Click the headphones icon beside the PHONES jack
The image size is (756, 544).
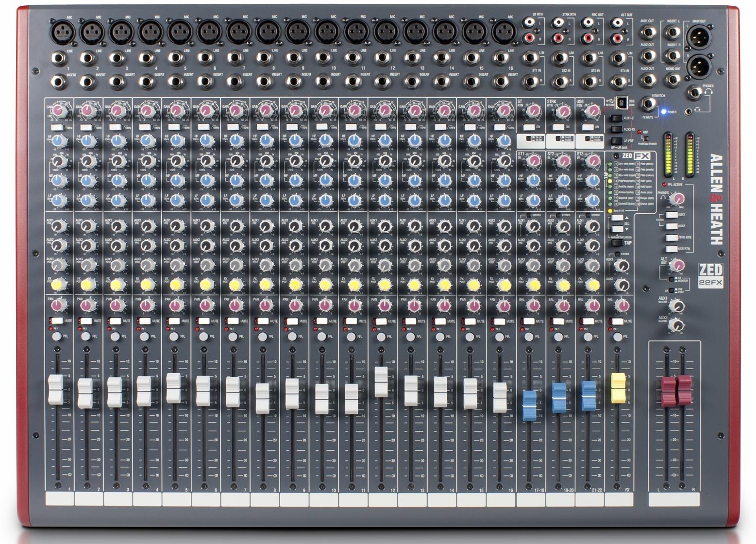click(x=709, y=90)
